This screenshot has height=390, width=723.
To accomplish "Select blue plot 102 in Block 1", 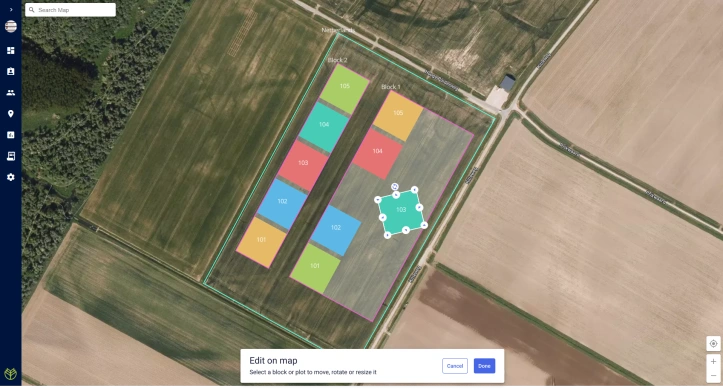I will click(336, 230).
